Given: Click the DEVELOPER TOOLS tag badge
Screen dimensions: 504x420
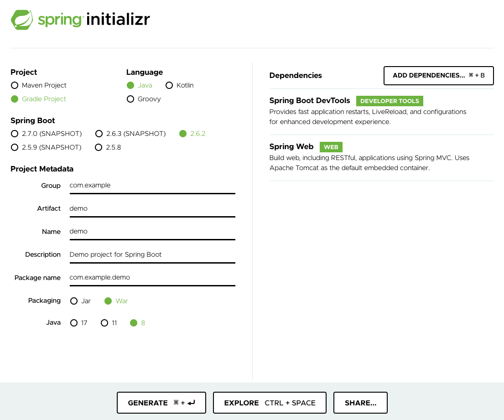Looking at the screenshot, I should [390, 101].
